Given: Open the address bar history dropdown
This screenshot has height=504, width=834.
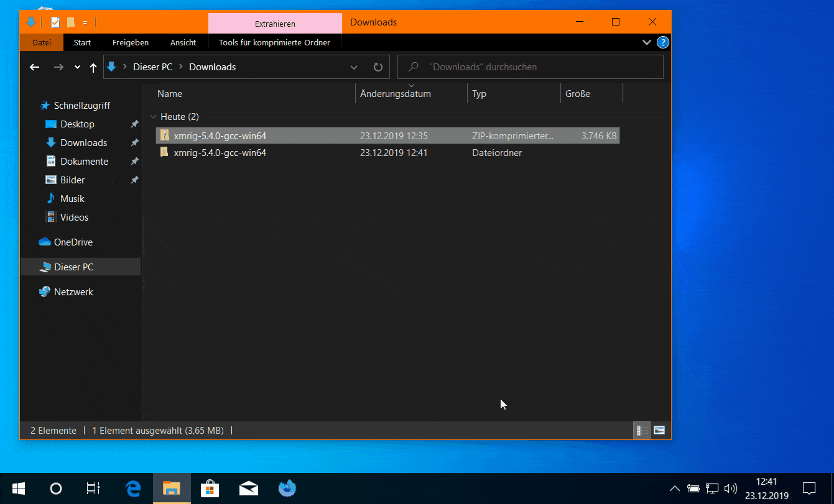Looking at the screenshot, I should (x=354, y=67).
